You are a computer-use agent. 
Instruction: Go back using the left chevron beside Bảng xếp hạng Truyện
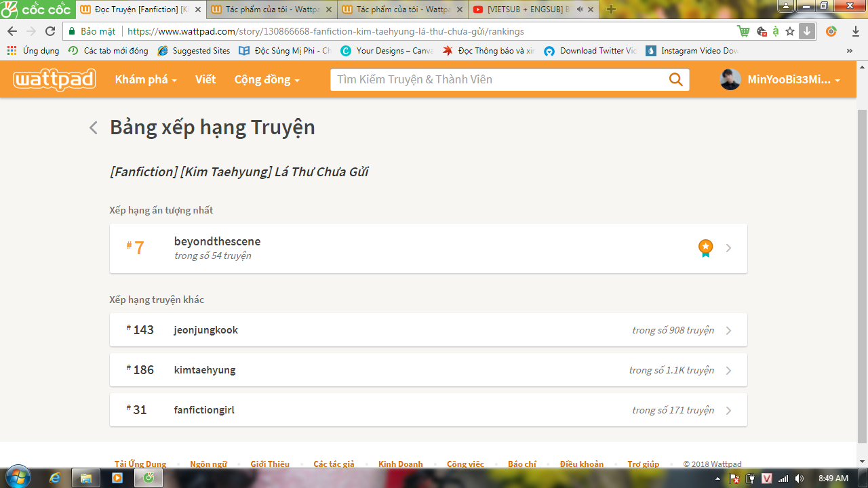pos(94,128)
